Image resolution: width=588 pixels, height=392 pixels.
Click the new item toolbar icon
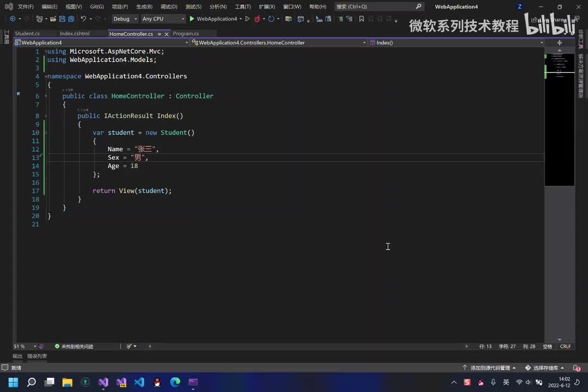pos(39,19)
